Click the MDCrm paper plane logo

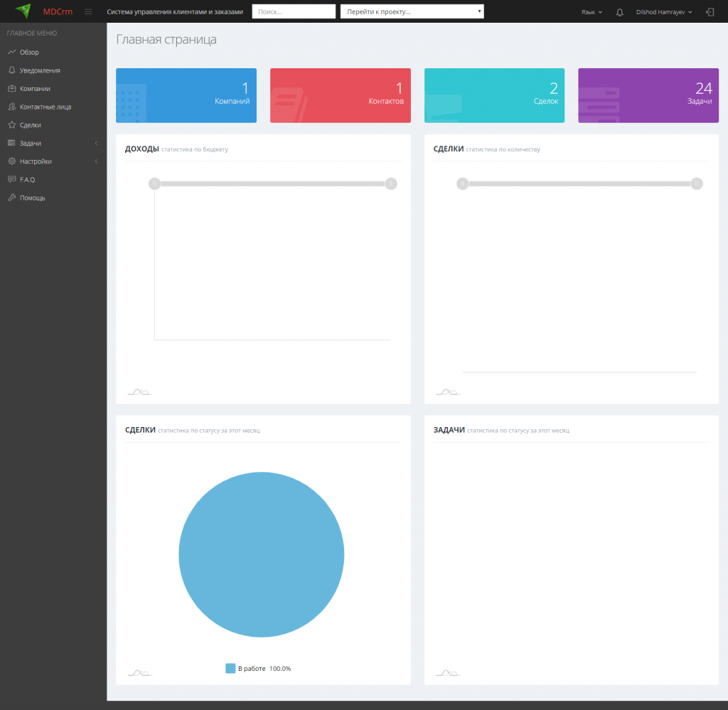coord(23,10)
